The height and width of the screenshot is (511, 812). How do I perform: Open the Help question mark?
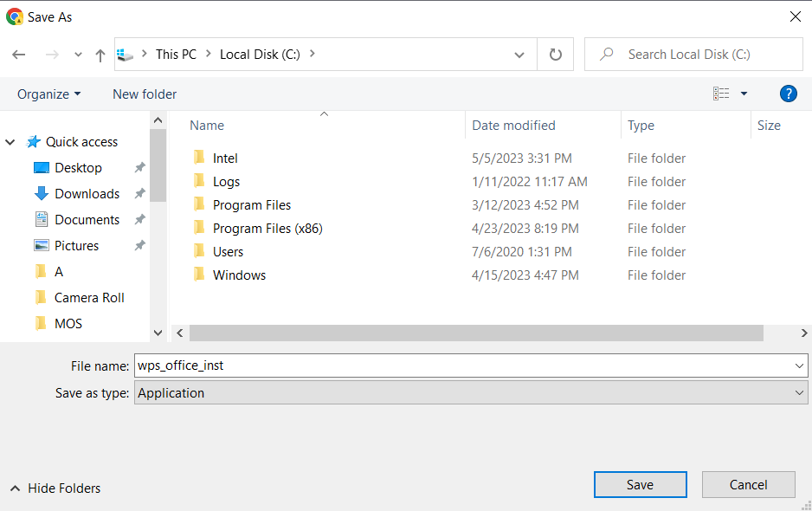788,94
